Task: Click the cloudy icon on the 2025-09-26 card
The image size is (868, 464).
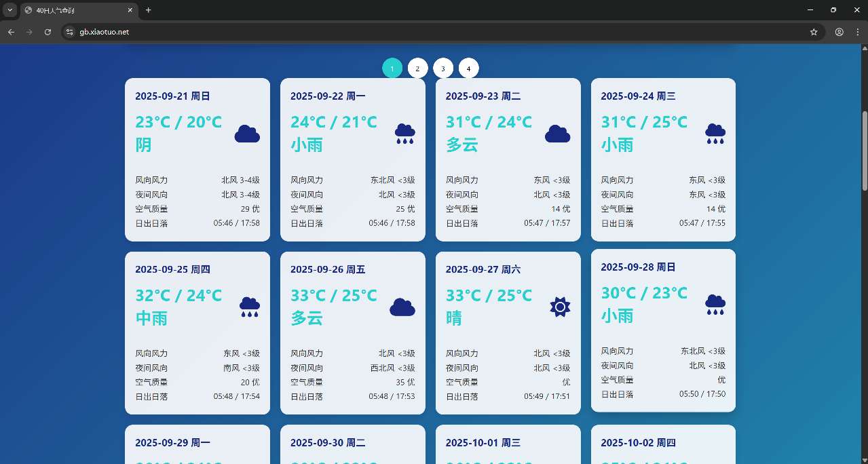Action: pos(402,307)
